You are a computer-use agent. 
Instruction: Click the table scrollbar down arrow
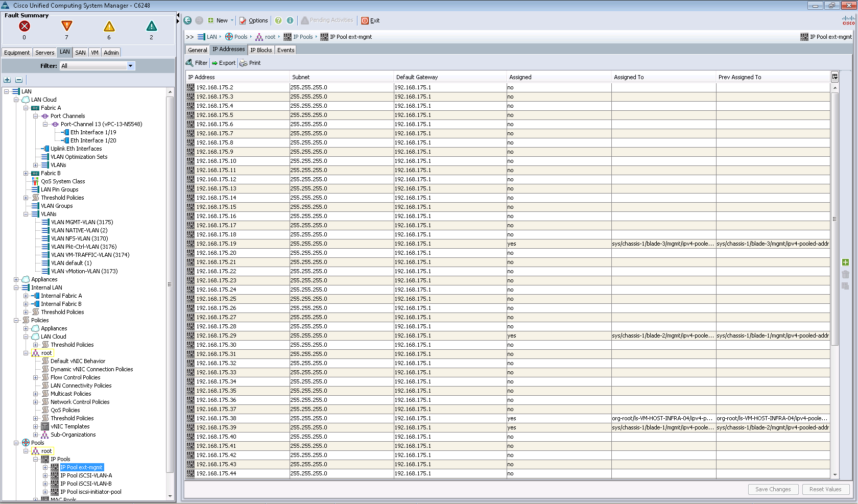[x=835, y=474]
